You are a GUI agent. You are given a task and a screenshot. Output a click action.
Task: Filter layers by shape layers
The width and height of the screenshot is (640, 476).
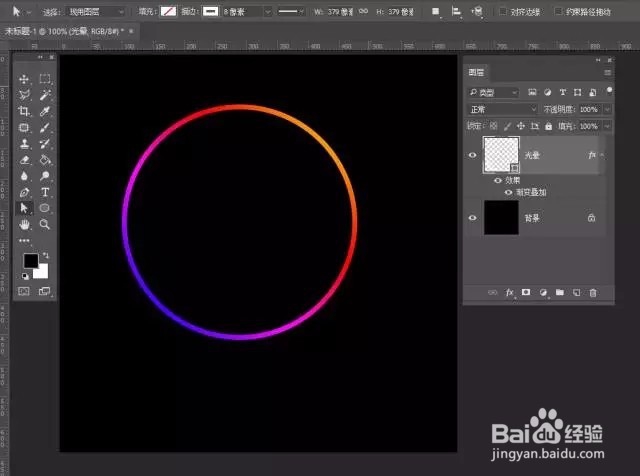577,93
